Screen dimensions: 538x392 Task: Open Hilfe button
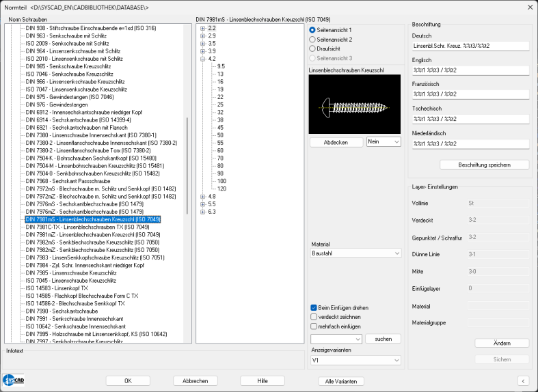pyautogui.click(x=263, y=380)
